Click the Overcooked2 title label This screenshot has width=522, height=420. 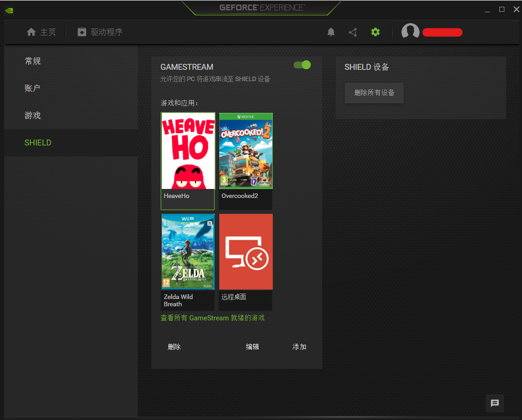coord(240,196)
